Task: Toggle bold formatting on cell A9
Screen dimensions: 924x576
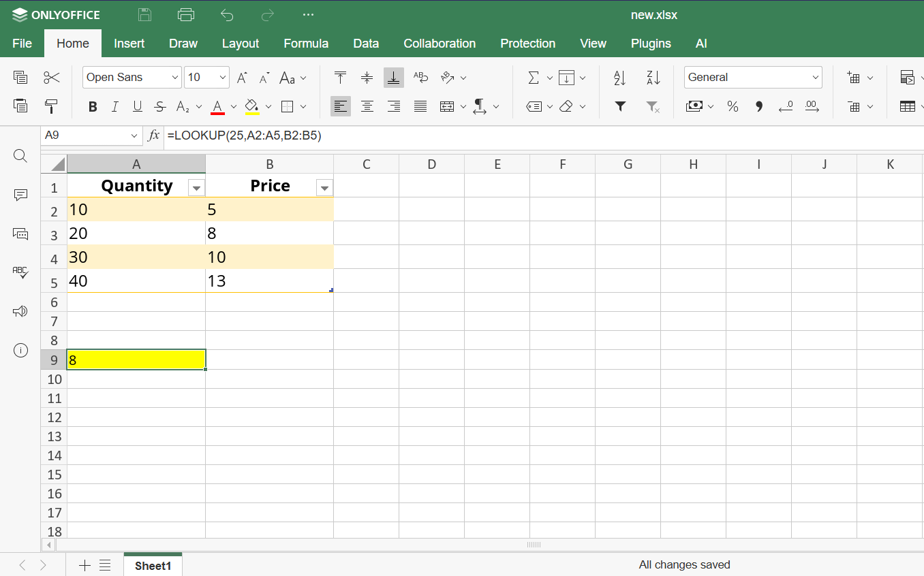Action: click(x=92, y=106)
